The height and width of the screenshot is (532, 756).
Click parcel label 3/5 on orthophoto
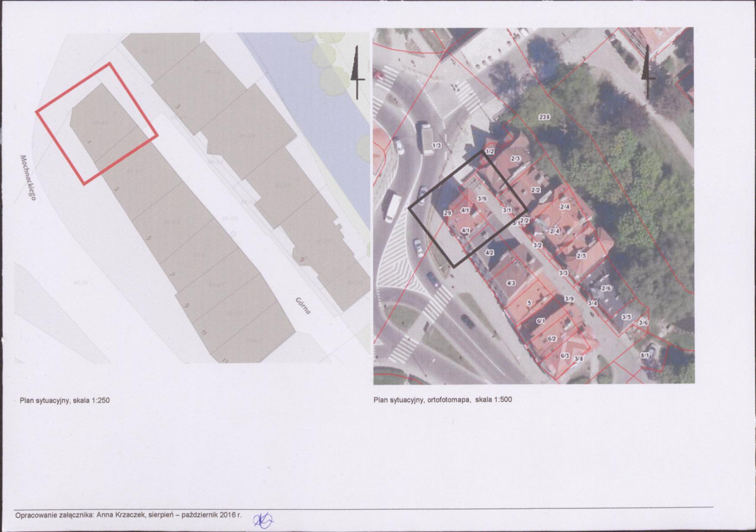click(x=626, y=317)
